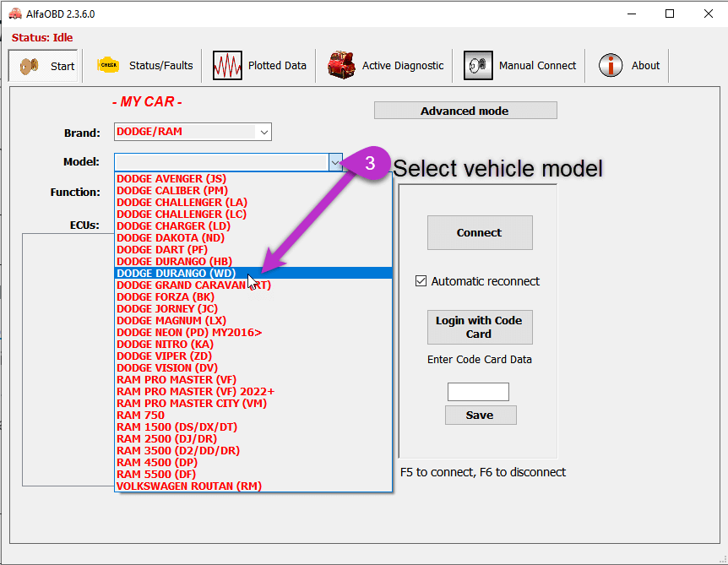The height and width of the screenshot is (565, 728).
Task: Select highlighted DODGE DURANGO (WD) model
Action: tap(253, 273)
